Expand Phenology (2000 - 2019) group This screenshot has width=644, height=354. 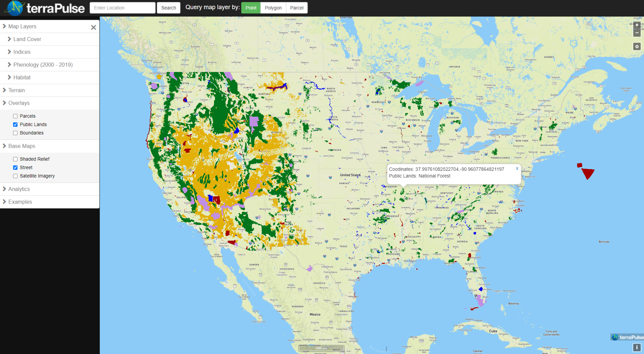(x=50, y=65)
